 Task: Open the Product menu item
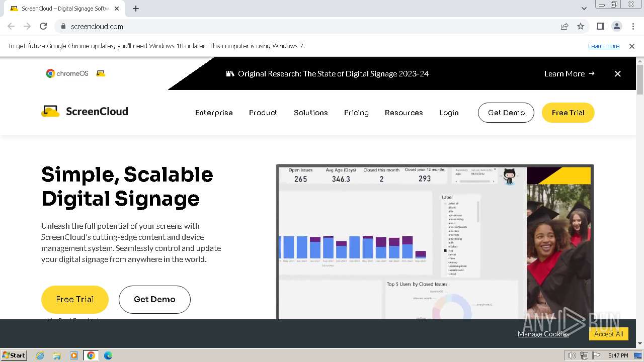[x=263, y=113]
